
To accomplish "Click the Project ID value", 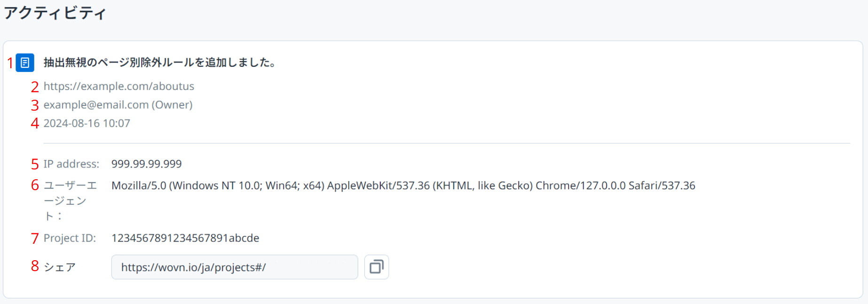I will (x=185, y=238).
